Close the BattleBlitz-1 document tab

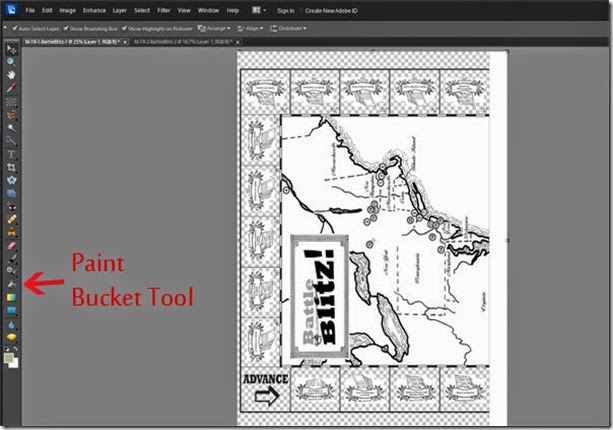point(125,42)
